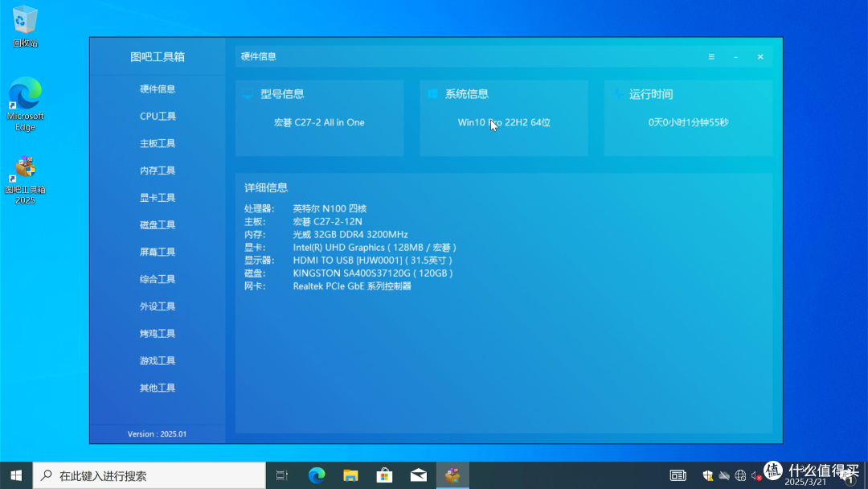Click memory value 光威 32GB DDR4 3200MHz

350,234
